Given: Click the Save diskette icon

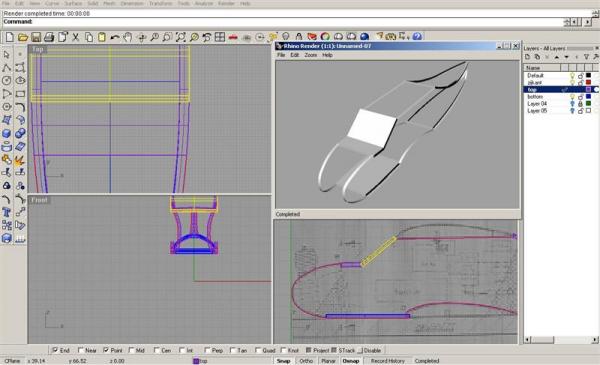Looking at the screenshot, I should click(x=36, y=37).
